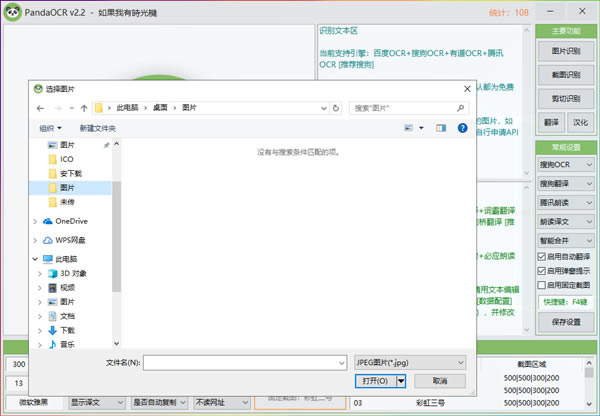This screenshot has width=600, height=416.
Task: Collapse the 此电脑 tree node
Action: [x=36, y=259]
